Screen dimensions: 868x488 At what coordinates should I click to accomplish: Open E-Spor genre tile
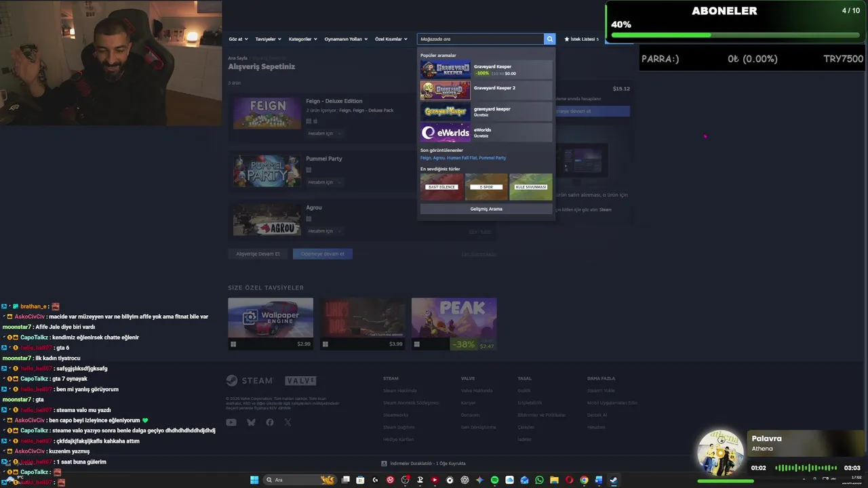pyautogui.click(x=486, y=187)
